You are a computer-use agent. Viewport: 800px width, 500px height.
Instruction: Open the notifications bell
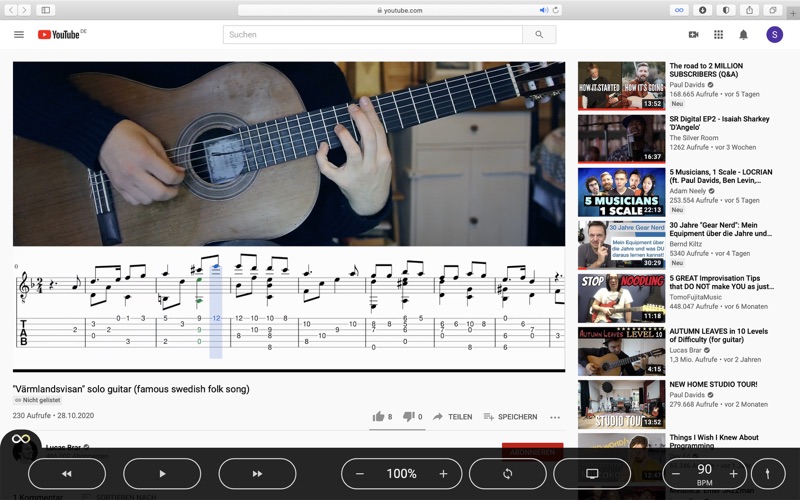tap(743, 35)
